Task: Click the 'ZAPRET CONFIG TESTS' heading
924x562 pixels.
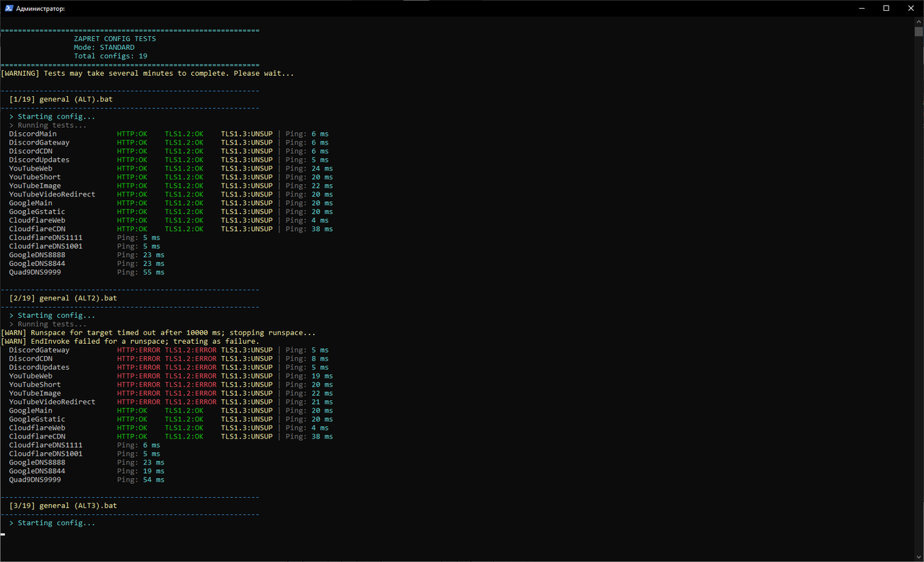Action: point(115,38)
